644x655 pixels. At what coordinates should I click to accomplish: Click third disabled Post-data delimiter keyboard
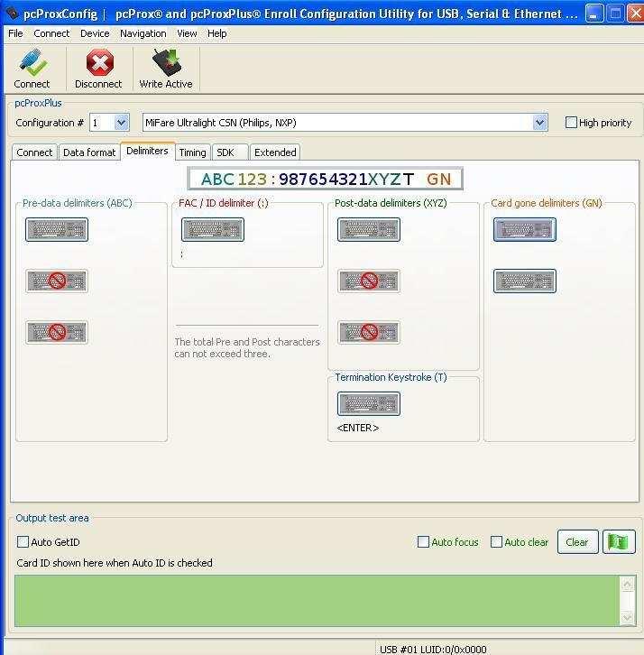tap(369, 333)
